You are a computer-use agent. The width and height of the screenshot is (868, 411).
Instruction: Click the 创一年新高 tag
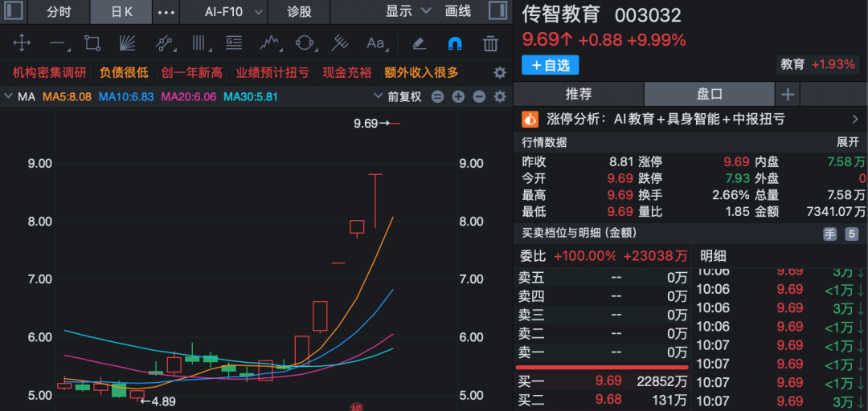pos(191,72)
